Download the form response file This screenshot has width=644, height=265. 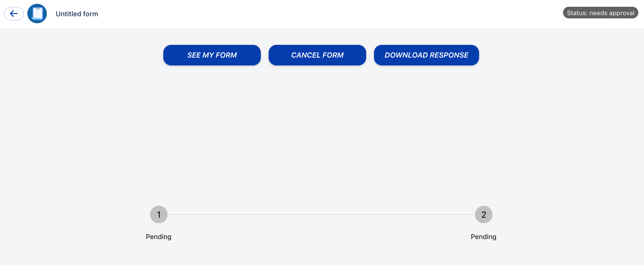click(426, 55)
